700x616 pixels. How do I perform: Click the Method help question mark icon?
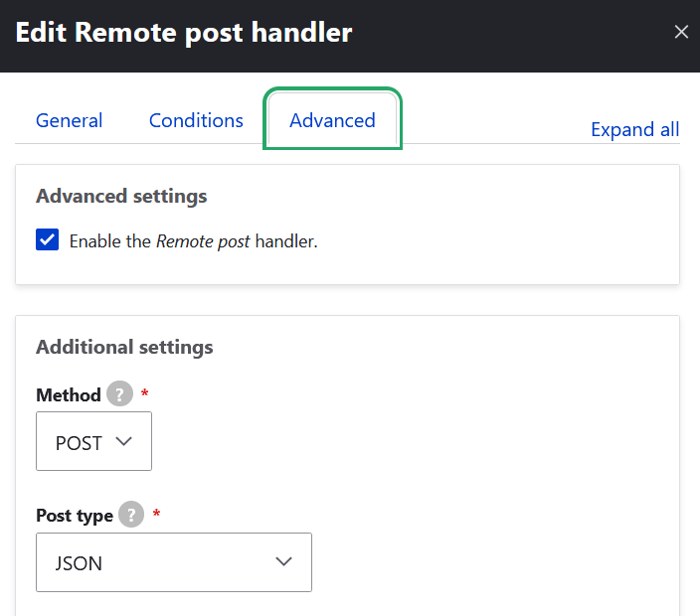[119, 394]
